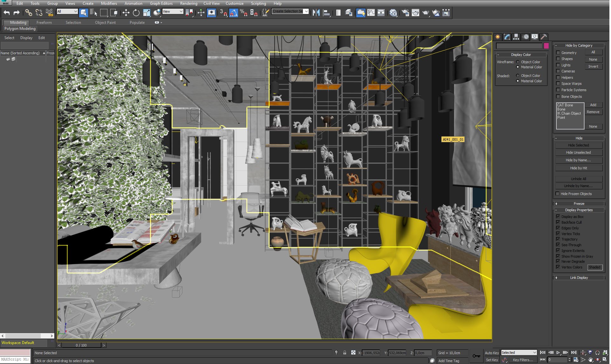
Task: Open the Curve Editor icon
Action: (371, 13)
